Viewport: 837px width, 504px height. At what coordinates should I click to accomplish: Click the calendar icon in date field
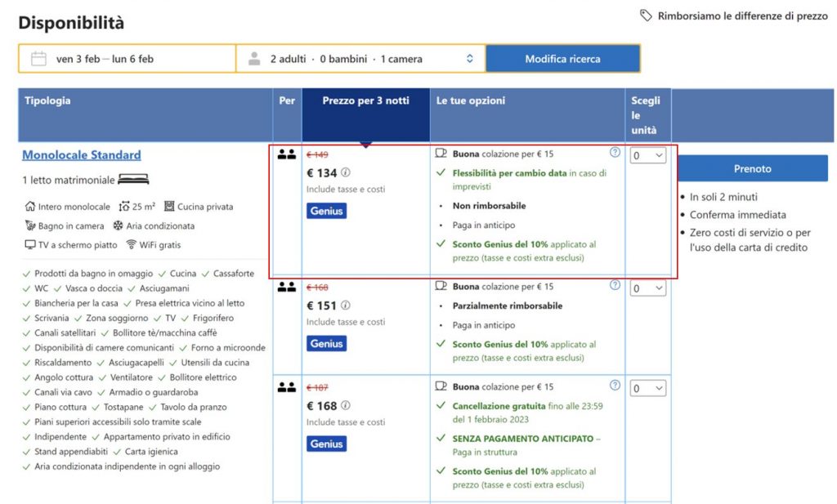point(38,59)
